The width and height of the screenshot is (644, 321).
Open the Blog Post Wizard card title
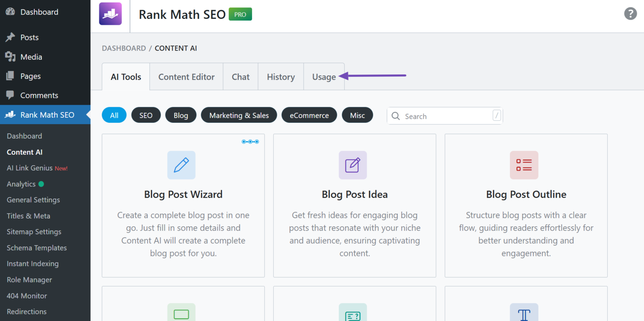[183, 194]
